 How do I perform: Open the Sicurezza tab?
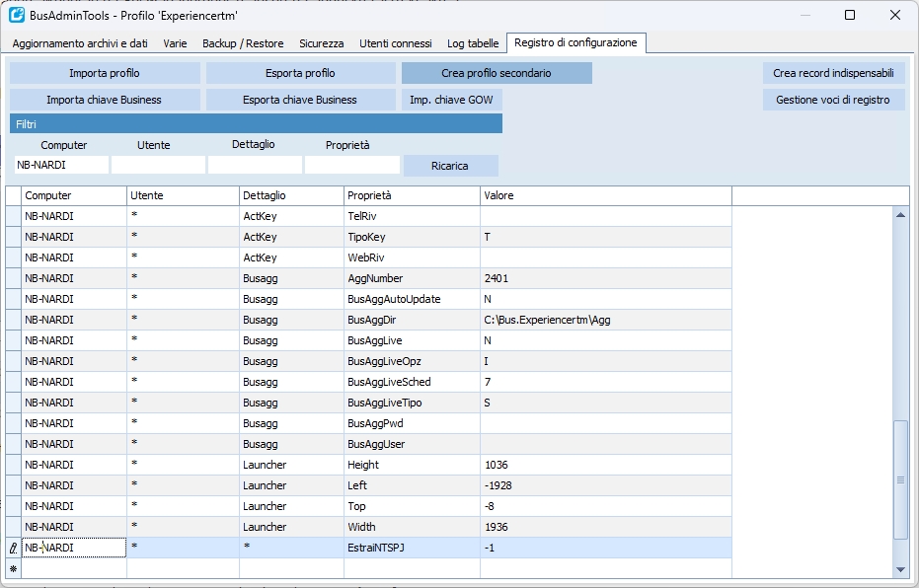pos(322,43)
